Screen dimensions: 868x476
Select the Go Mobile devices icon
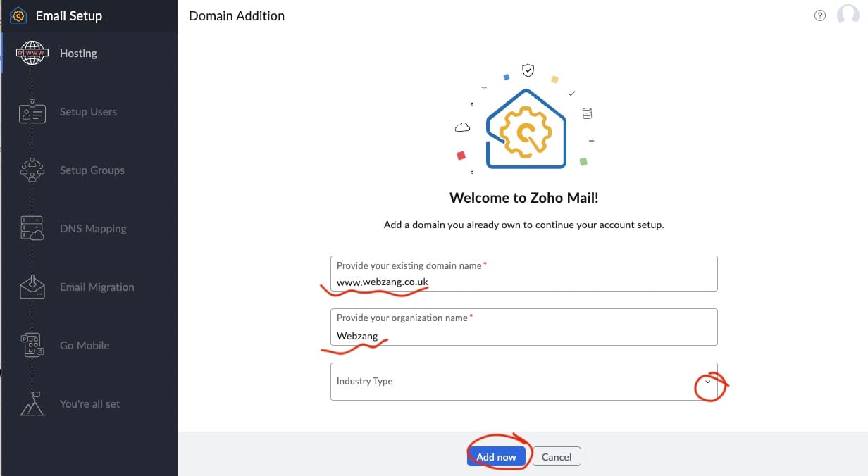coord(32,346)
